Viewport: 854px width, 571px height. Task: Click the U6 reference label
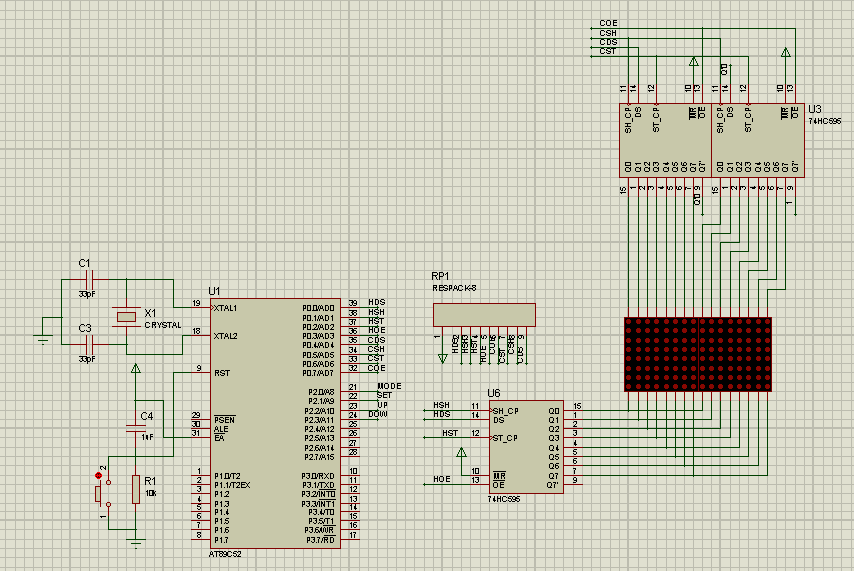493,393
